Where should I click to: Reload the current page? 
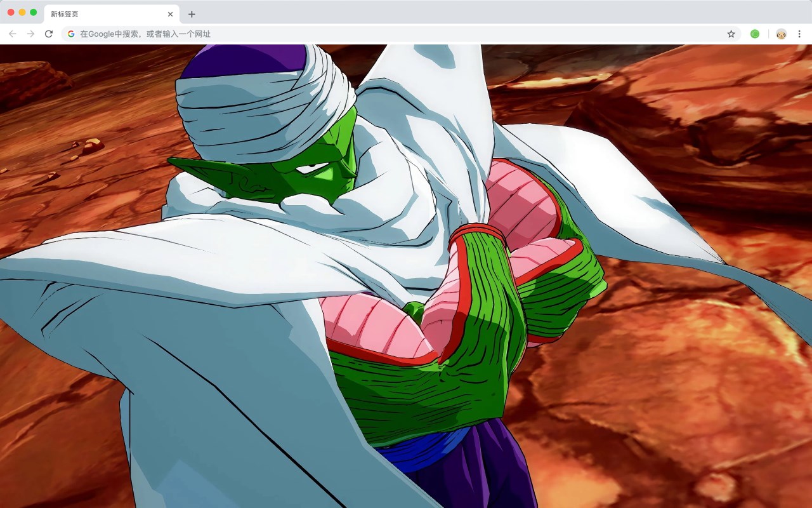coord(49,34)
